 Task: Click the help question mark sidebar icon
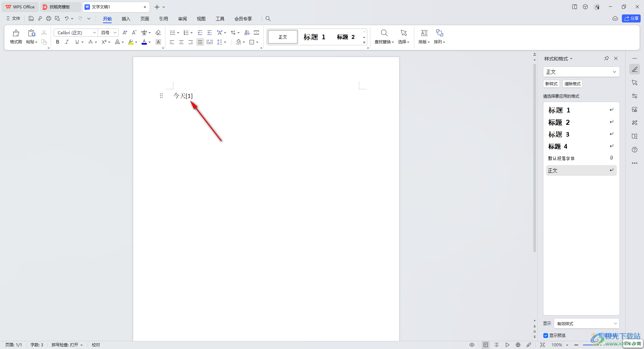pyautogui.click(x=635, y=150)
